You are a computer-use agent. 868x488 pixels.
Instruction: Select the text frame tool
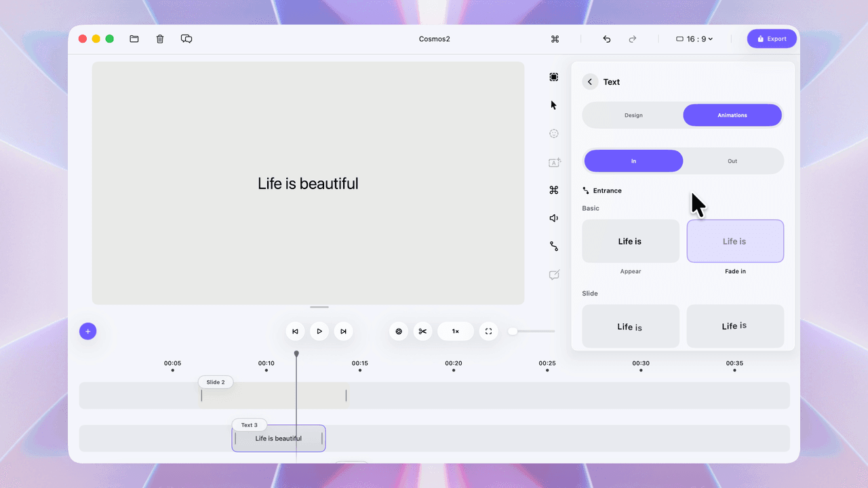tap(553, 163)
